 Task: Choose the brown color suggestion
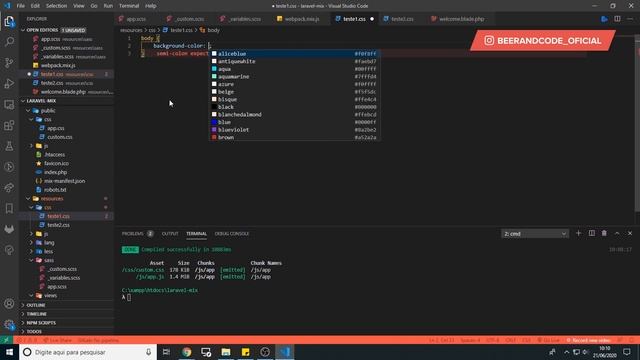(x=295, y=137)
